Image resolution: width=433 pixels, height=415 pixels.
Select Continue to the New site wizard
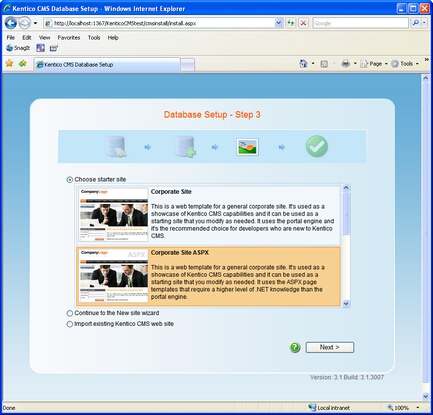tap(69, 313)
